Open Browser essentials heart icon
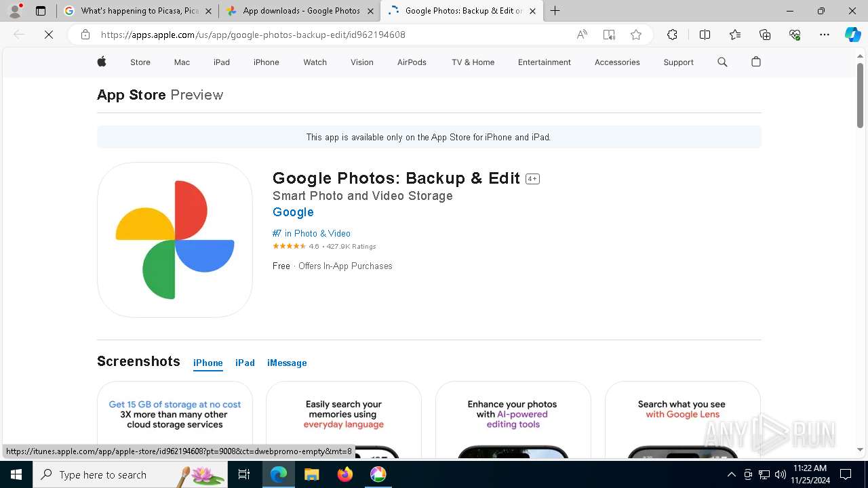 click(x=795, y=35)
